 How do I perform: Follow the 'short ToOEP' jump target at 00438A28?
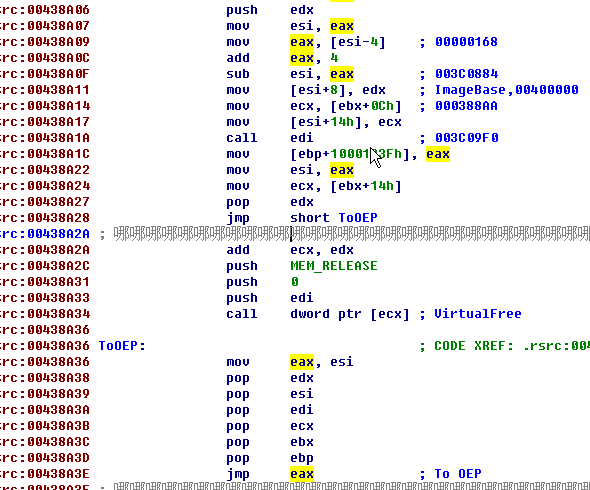pos(334,218)
